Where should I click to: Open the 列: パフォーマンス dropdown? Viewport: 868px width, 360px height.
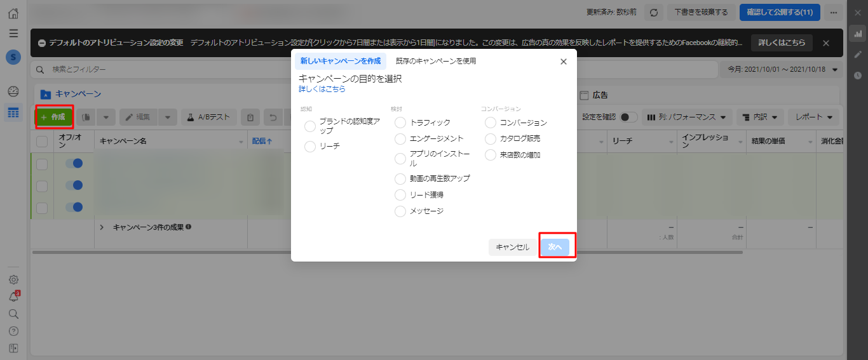(687, 117)
